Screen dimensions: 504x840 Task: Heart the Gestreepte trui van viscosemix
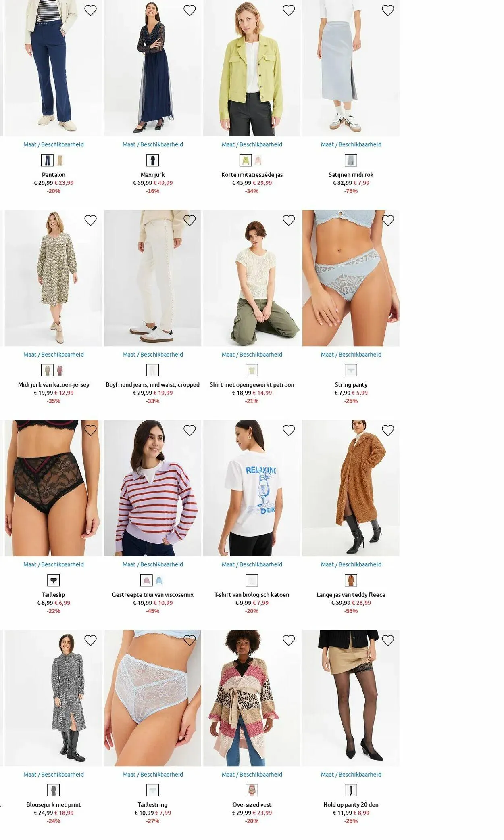190,430
